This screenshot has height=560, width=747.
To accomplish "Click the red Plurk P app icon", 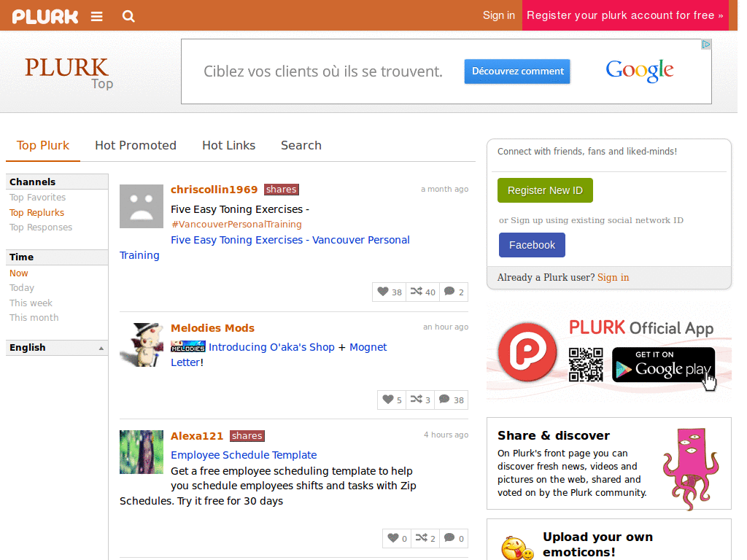I will 527,352.
